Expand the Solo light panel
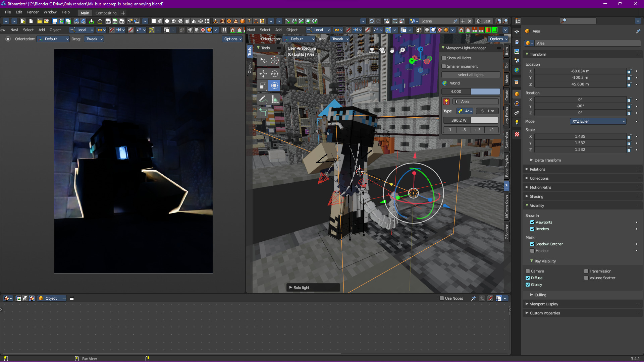The width and height of the screenshot is (644, 362). (x=301, y=288)
